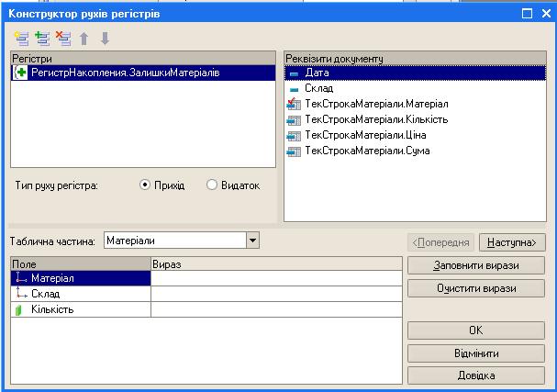The image size is (557, 392).
Task: Click the icon beside Склад attribute
Action: (295, 89)
